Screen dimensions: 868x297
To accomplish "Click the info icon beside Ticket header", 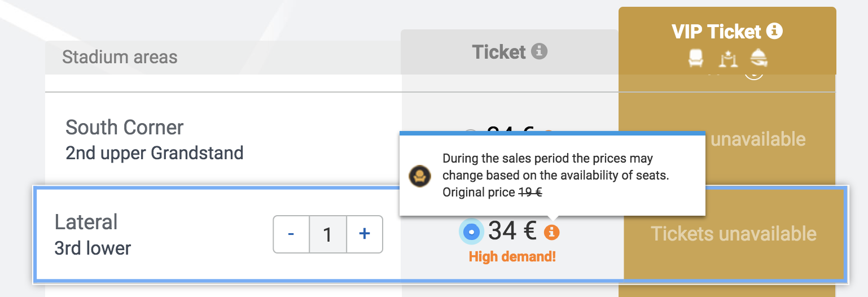I will (x=540, y=52).
